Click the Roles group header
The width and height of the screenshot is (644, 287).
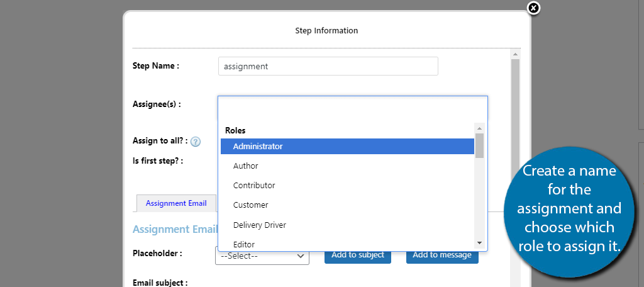click(x=235, y=130)
